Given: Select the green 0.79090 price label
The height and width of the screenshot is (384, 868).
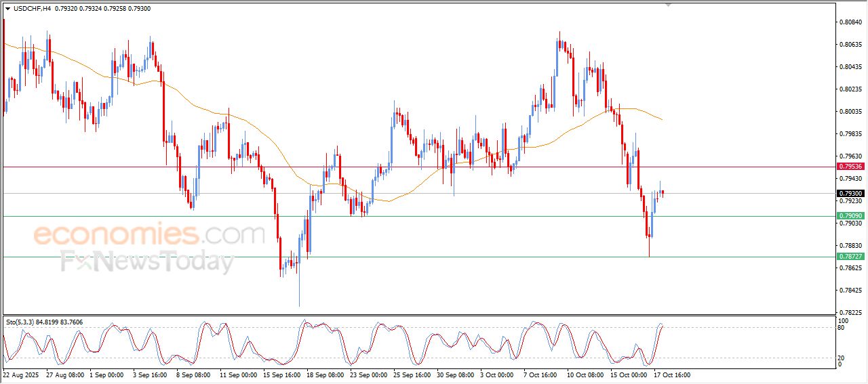Looking at the screenshot, I should (x=850, y=216).
